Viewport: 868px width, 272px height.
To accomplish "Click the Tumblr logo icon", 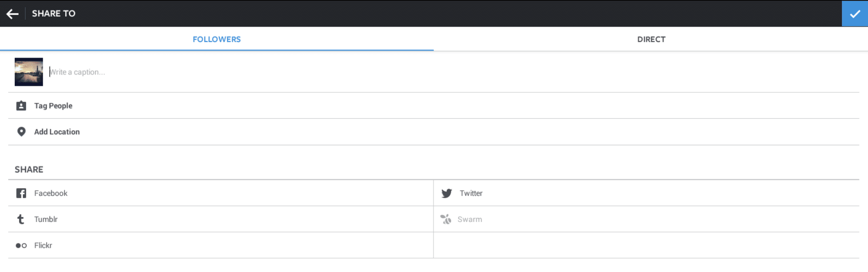I will pyautogui.click(x=20, y=219).
